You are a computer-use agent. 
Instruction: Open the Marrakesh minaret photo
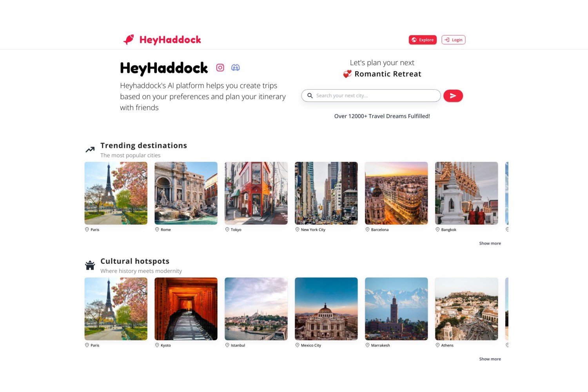(x=397, y=309)
